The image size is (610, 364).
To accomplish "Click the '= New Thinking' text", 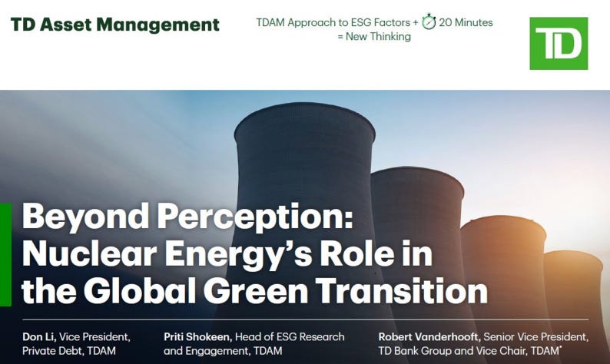I will pos(374,37).
